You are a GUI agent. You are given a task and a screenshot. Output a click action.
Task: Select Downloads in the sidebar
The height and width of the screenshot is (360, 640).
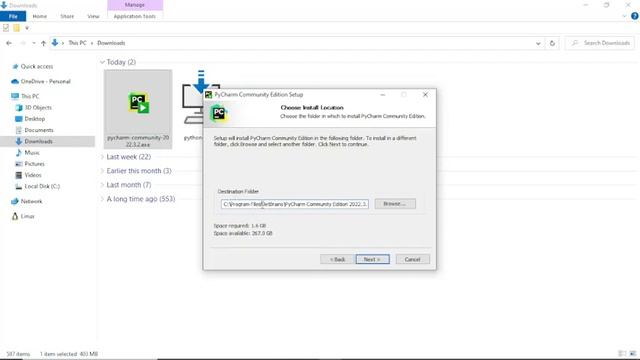[38, 141]
